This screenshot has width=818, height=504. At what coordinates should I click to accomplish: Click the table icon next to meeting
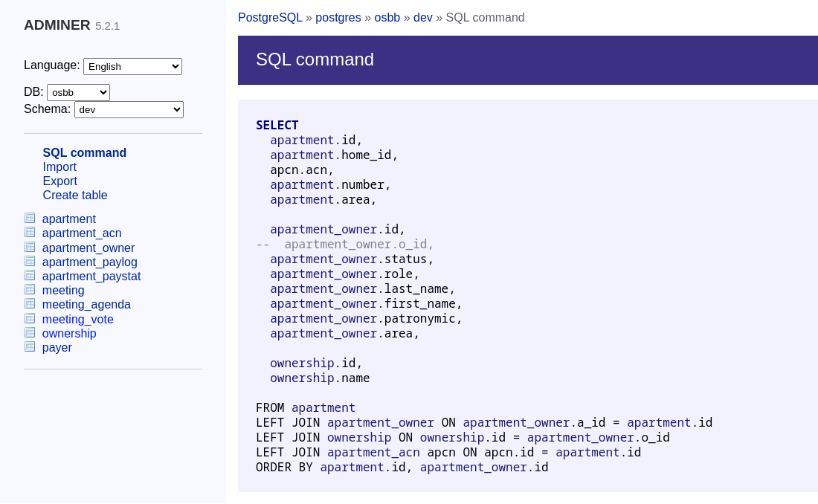point(30,290)
